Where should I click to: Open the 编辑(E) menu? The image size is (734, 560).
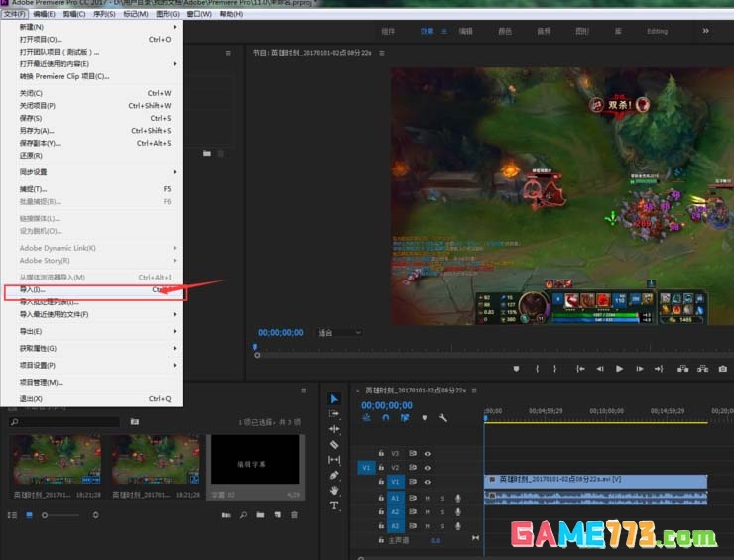click(x=44, y=14)
